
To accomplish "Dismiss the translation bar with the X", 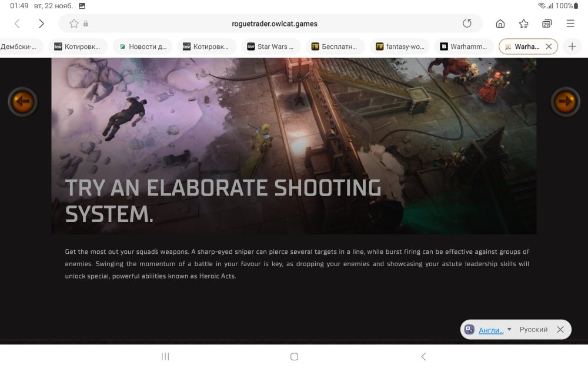I will [560, 329].
